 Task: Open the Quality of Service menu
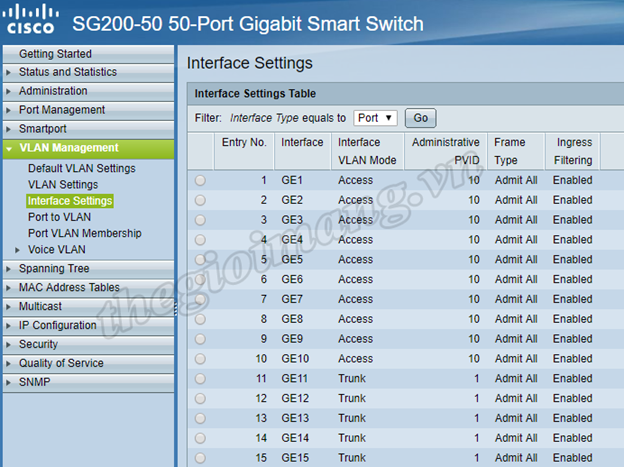[x=88, y=363]
